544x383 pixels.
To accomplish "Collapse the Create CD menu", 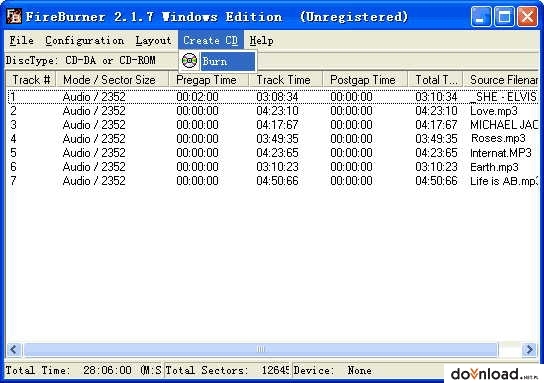I will click(211, 40).
